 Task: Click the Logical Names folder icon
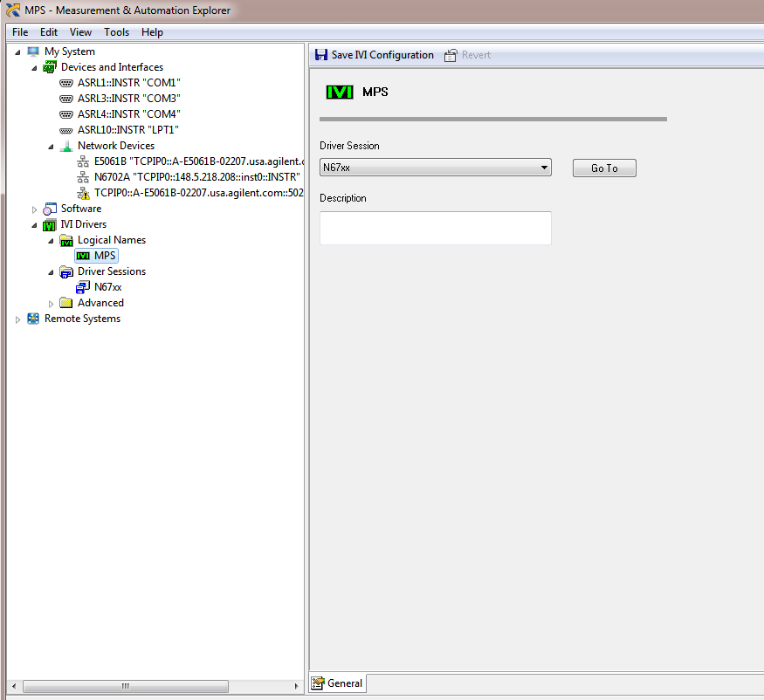(x=66, y=240)
